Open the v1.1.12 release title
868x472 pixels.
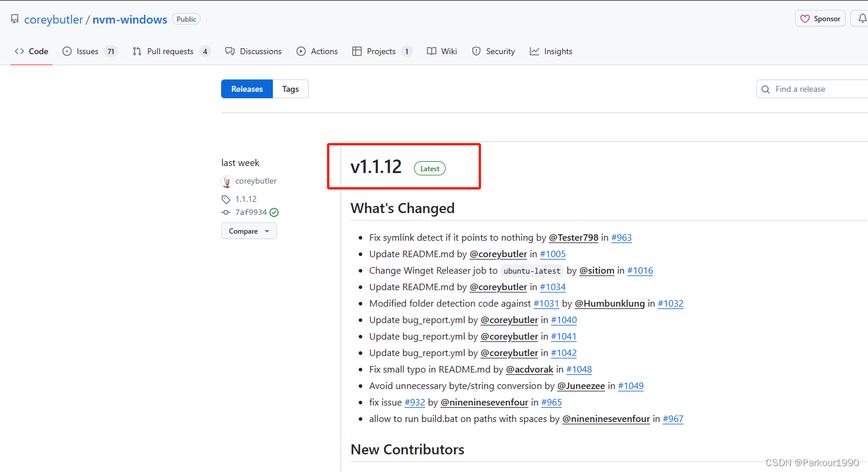coord(376,167)
